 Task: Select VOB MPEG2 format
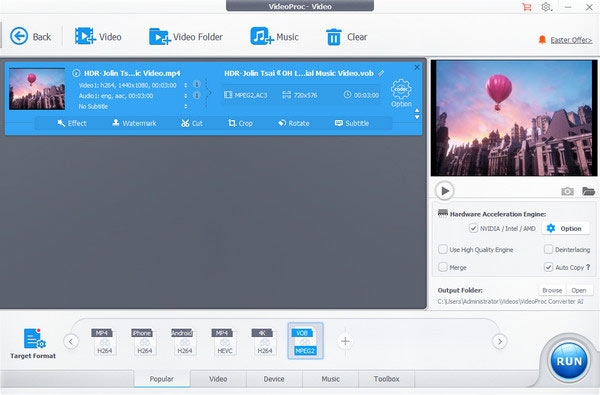click(x=305, y=341)
